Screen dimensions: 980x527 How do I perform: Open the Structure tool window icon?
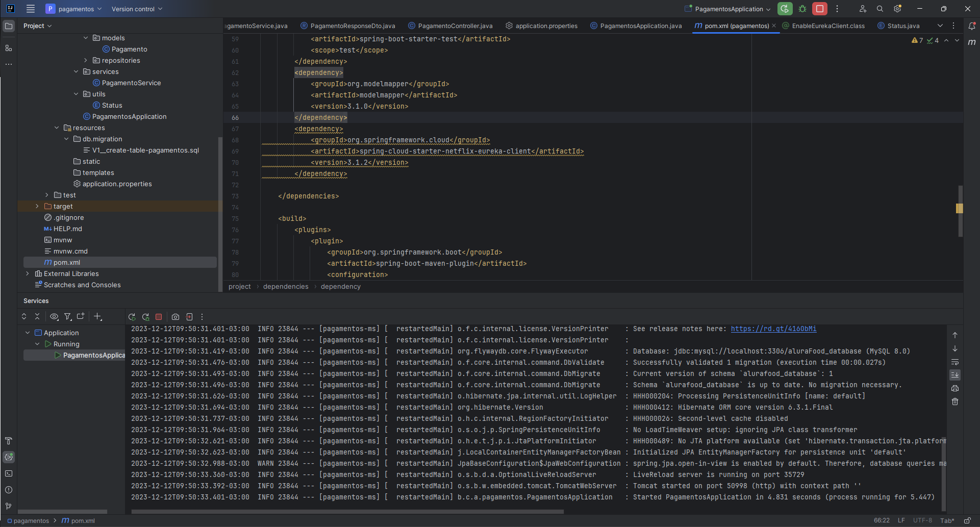[x=9, y=48]
